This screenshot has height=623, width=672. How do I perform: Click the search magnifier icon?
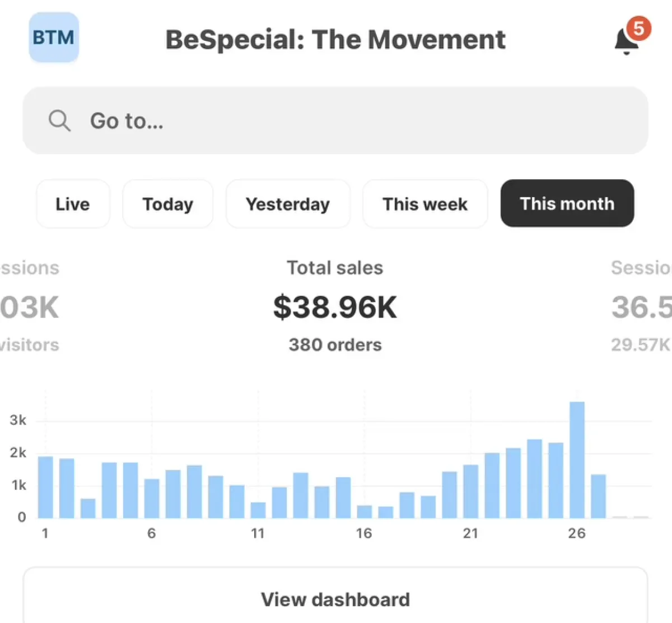pyautogui.click(x=59, y=120)
